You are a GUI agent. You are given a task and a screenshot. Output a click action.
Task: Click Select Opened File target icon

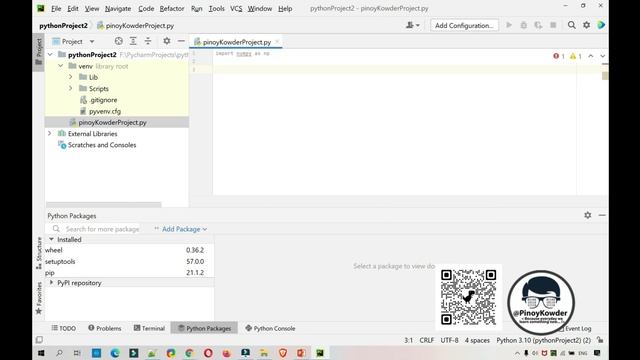pyautogui.click(x=118, y=41)
